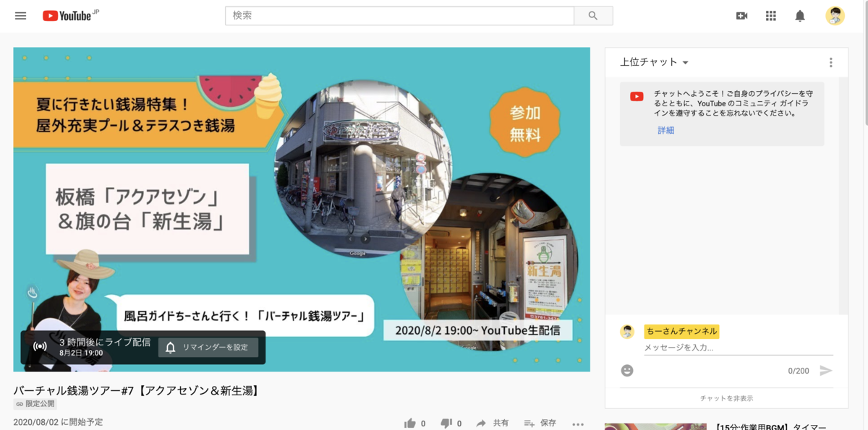Click the notifications bell icon
Screen dimensions: 868x430
800,15
